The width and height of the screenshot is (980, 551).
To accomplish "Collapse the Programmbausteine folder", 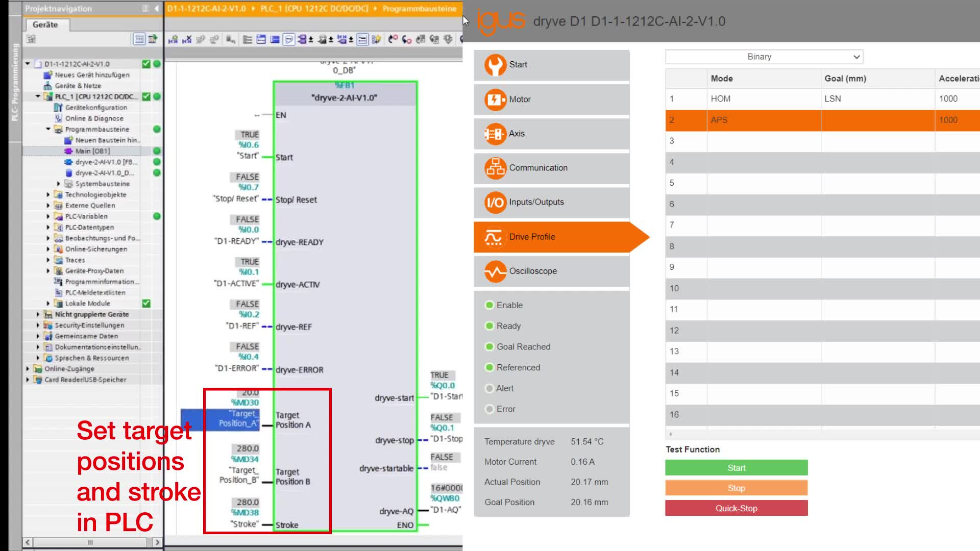I will [x=48, y=129].
